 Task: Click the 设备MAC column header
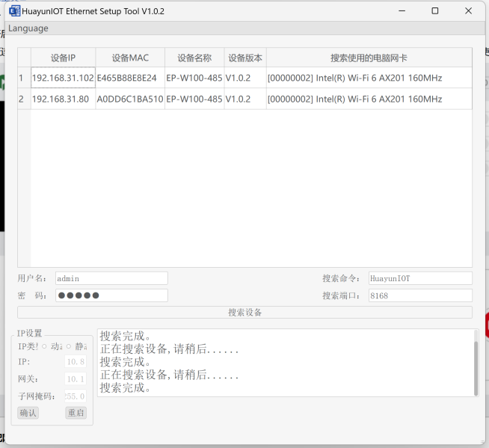coord(130,58)
